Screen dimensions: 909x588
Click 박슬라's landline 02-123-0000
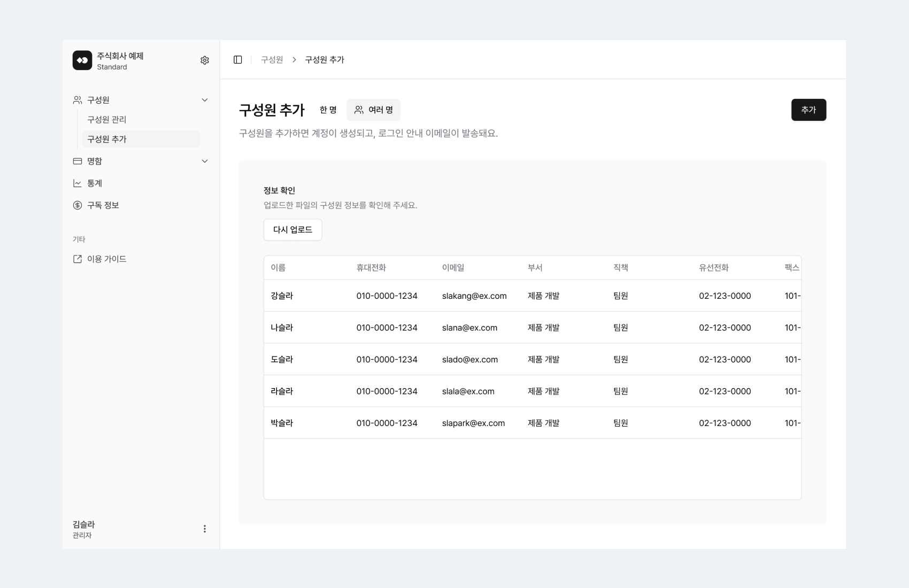tap(725, 423)
